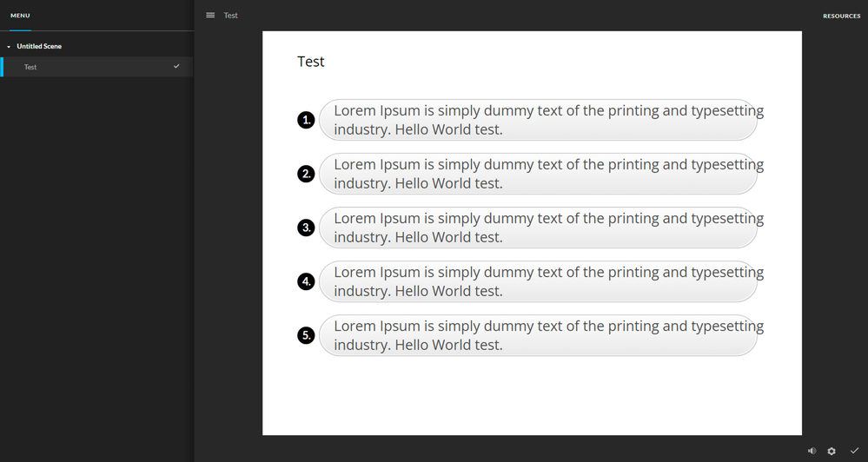Click the Test title in top bar
Screen dimensions: 868x462
click(231, 16)
